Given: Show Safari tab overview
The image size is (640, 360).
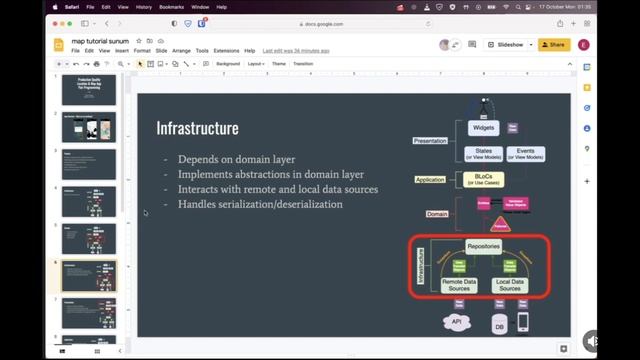Looking at the screenshot, I should 587,24.
